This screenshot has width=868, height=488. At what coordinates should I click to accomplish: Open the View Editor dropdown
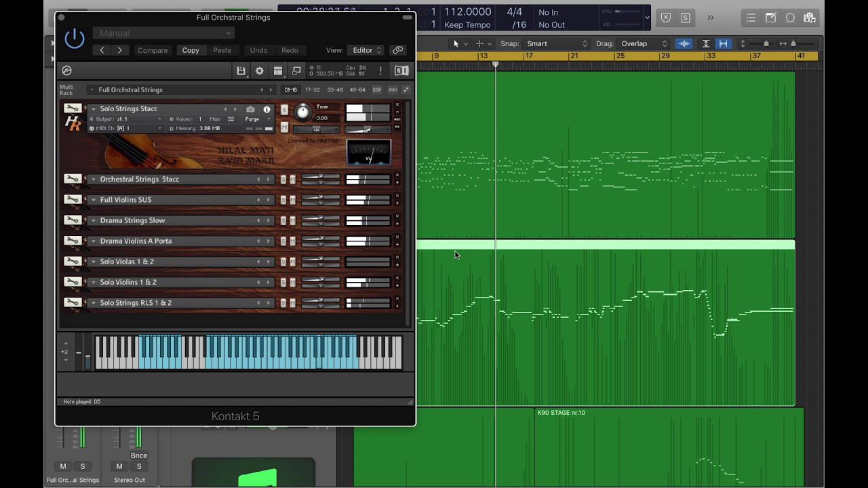coord(367,50)
